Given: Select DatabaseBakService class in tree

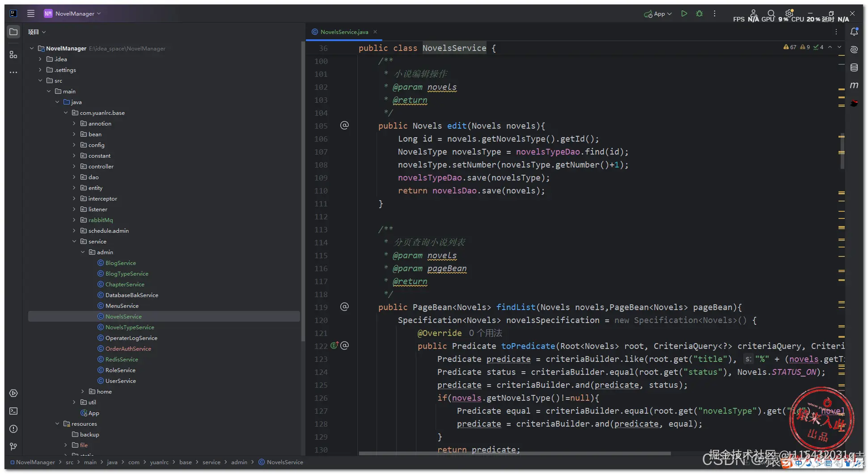Looking at the screenshot, I should [x=132, y=295].
